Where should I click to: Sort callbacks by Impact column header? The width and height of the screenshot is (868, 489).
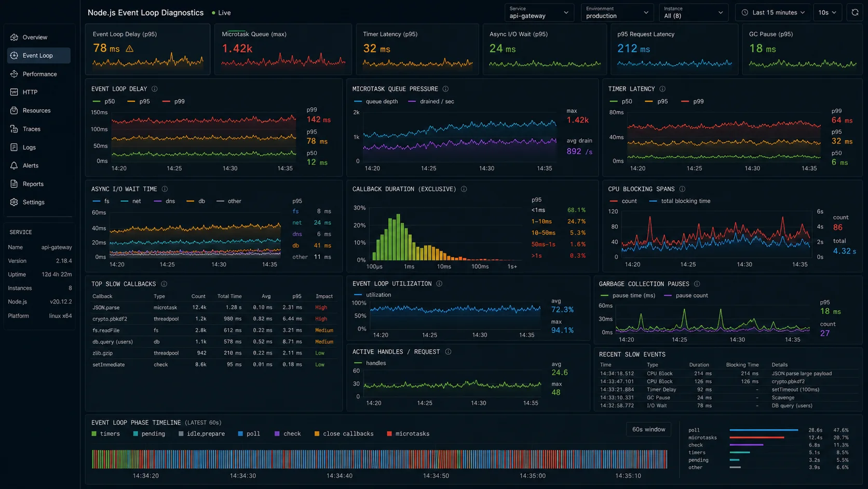tap(324, 296)
